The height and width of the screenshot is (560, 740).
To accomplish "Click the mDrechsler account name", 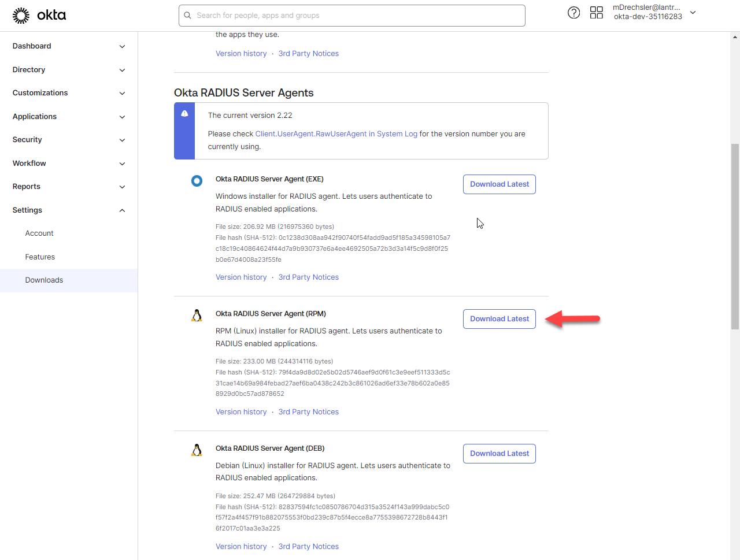I will pyautogui.click(x=646, y=8).
